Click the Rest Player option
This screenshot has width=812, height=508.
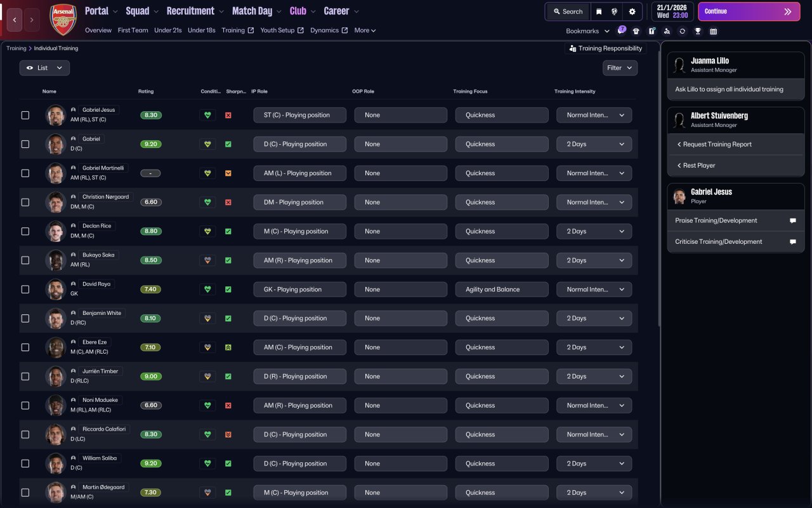pyautogui.click(x=736, y=166)
